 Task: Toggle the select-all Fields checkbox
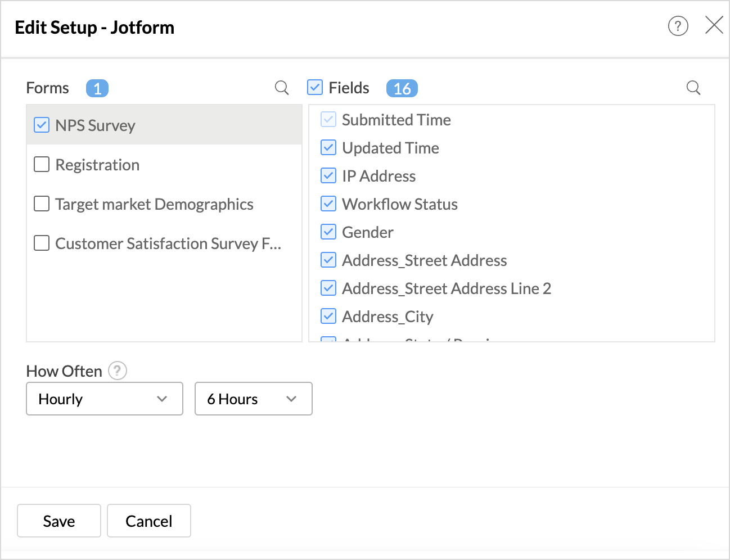tap(315, 88)
